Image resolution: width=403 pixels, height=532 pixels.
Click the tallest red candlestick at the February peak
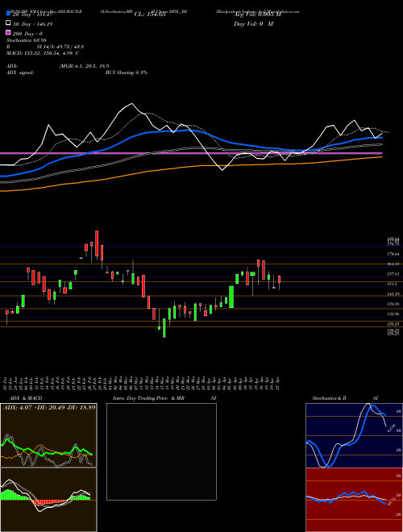[97, 243]
